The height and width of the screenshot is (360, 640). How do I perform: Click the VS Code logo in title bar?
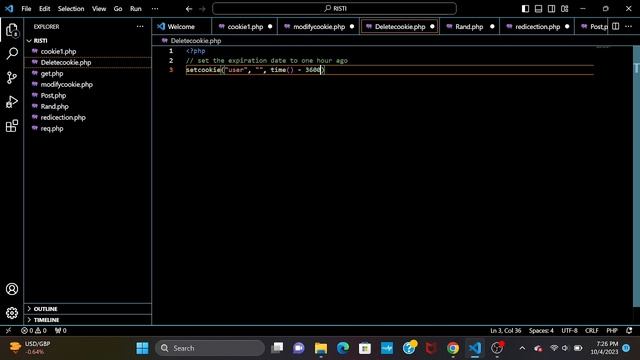coord(9,9)
